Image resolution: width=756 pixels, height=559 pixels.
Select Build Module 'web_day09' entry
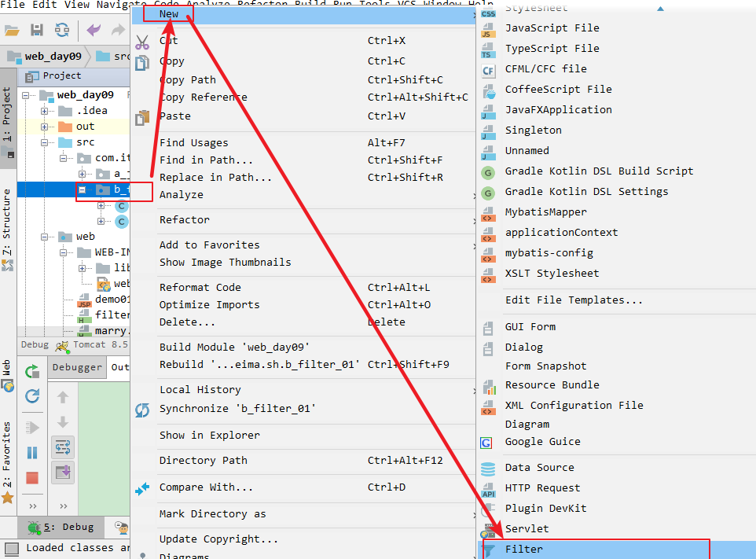click(303, 348)
